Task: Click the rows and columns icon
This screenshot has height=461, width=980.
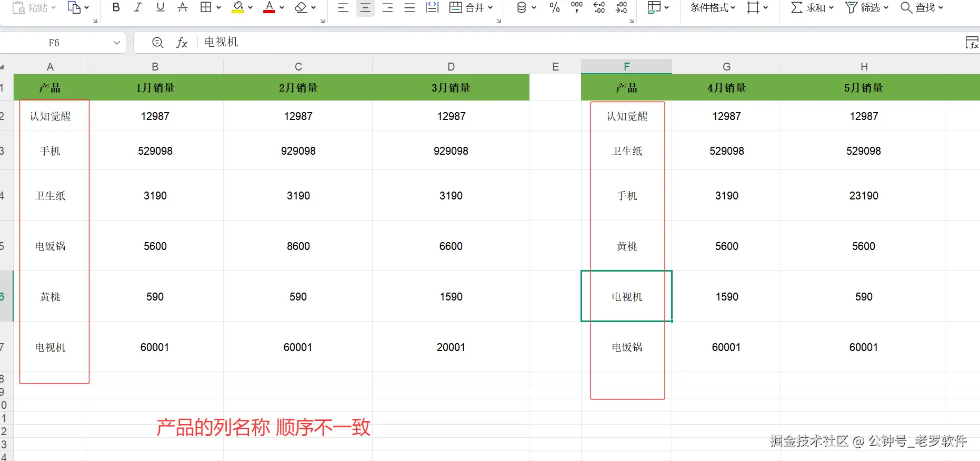Action: [753, 7]
